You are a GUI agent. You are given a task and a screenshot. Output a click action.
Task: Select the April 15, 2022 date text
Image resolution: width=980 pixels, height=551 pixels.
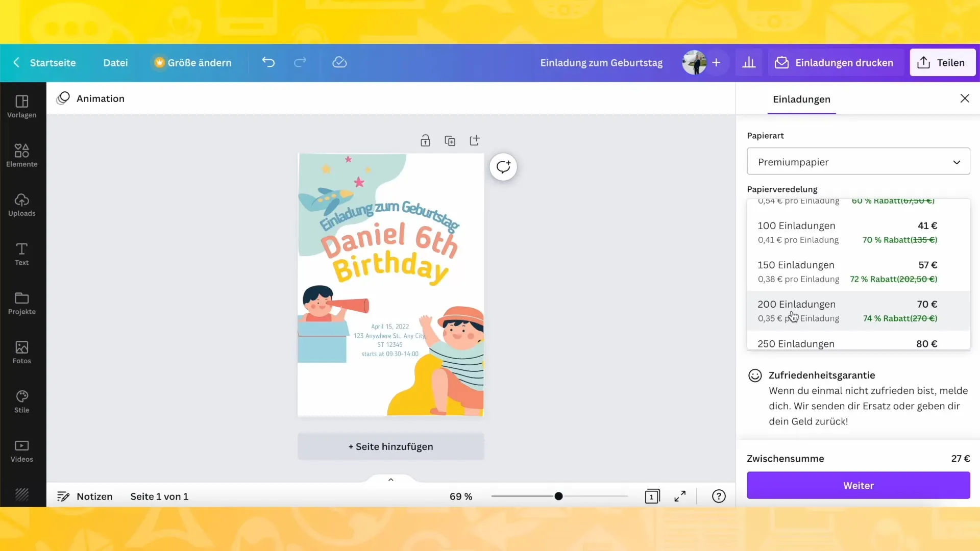coord(390,327)
